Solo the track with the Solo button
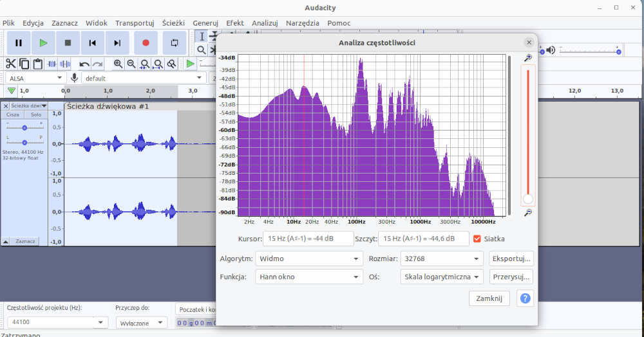The height and width of the screenshot is (337, 644). [36, 114]
